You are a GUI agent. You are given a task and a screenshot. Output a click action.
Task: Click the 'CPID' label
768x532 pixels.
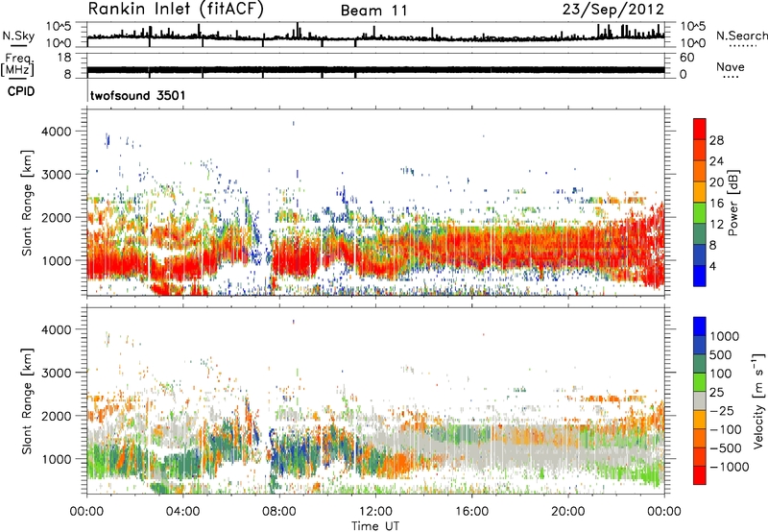(x=21, y=91)
